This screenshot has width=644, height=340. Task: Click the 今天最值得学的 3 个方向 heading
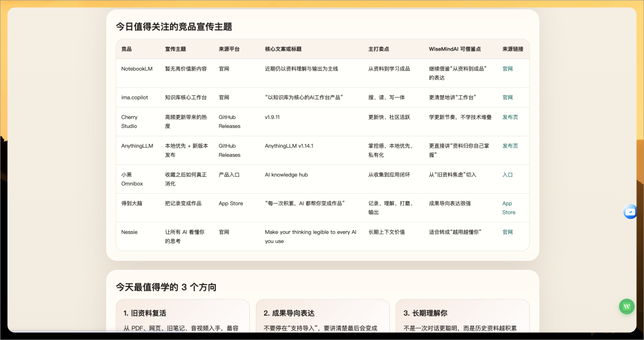coord(166,287)
